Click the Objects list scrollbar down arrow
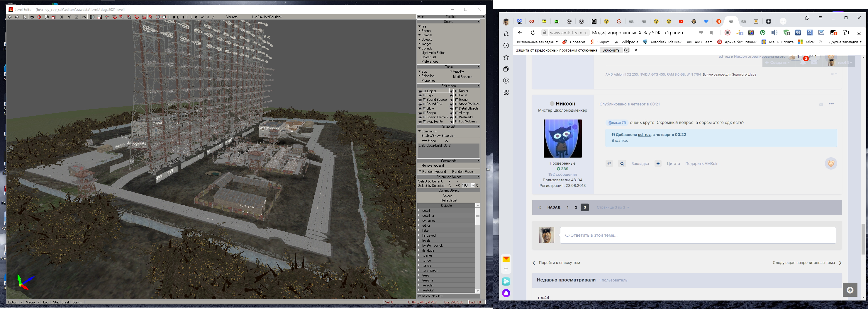The image size is (868, 309). coord(477,291)
